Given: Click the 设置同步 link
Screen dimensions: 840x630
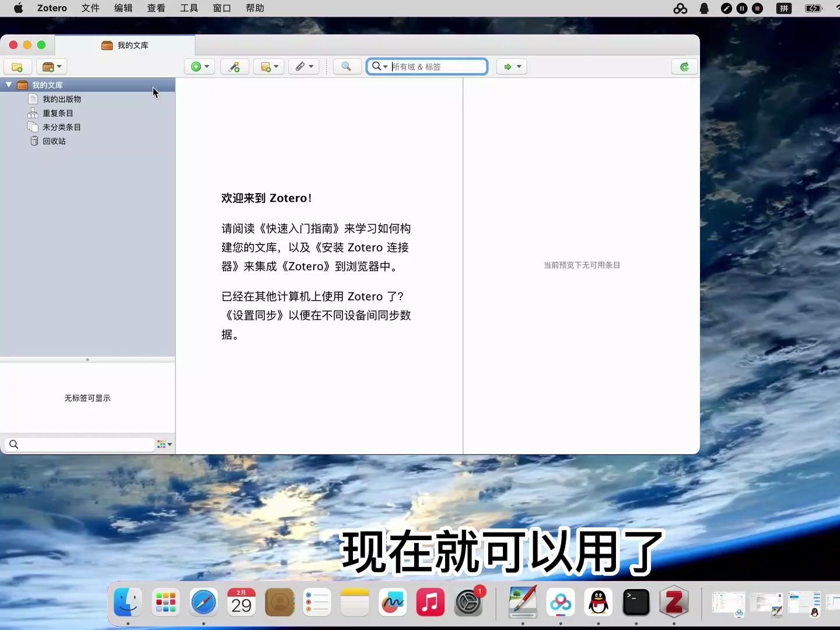Looking at the screenshot, I should coord(255,316).
